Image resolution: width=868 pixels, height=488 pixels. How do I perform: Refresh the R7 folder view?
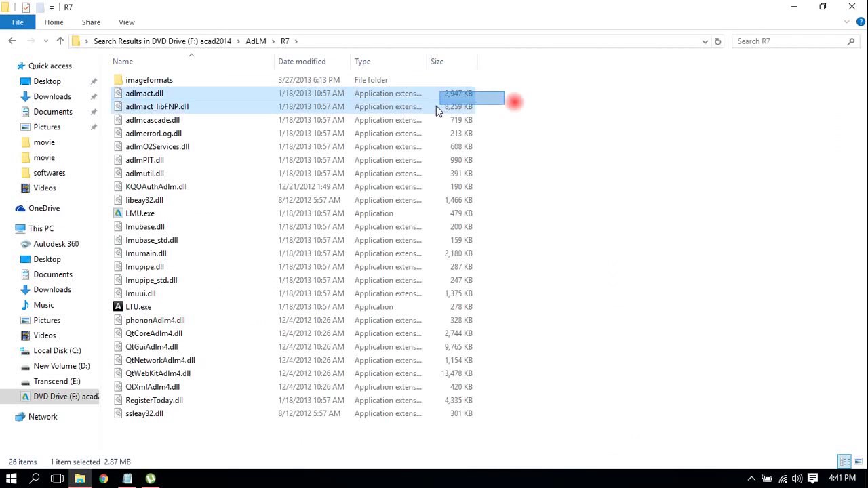718,41
